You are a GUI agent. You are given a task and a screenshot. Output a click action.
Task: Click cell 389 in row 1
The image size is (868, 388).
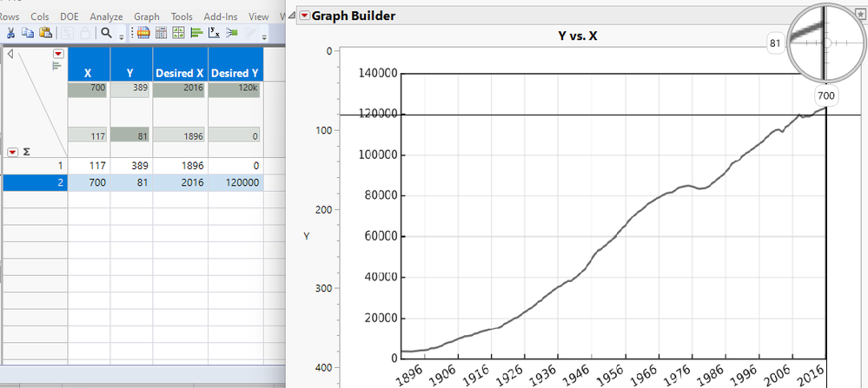[x=131, y=166]
